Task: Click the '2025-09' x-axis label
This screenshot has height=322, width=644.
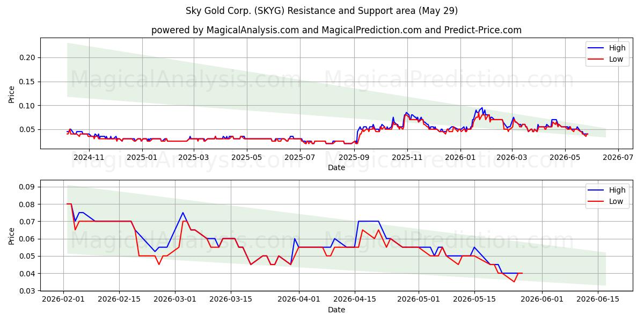Action: tap(354, 157)
